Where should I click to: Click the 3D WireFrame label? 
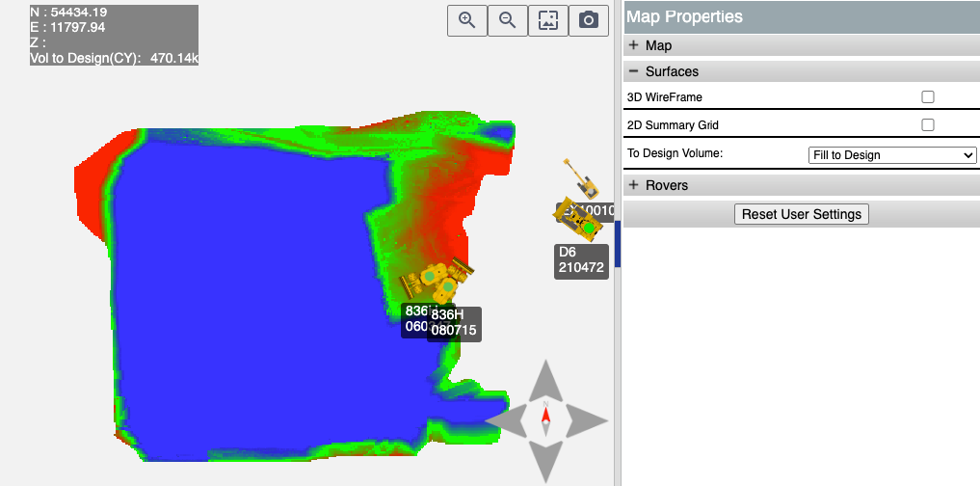664,97
